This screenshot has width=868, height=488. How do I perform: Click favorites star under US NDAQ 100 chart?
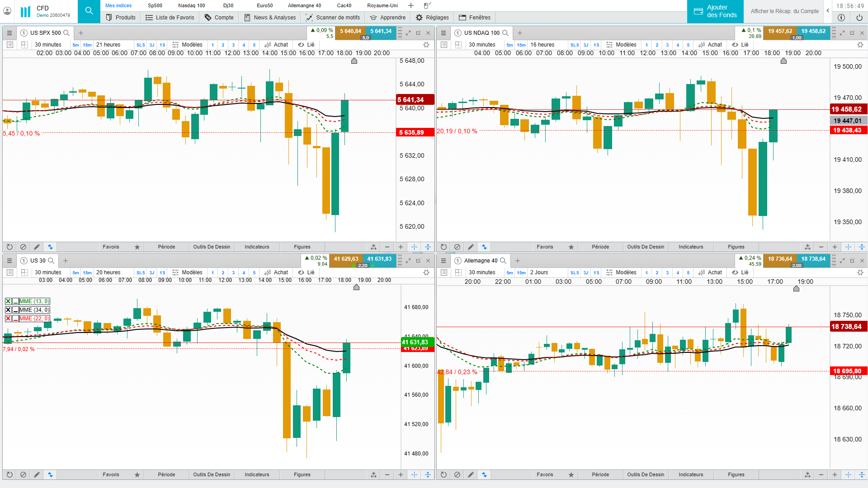pyautogui.click(x=571, y=247)
